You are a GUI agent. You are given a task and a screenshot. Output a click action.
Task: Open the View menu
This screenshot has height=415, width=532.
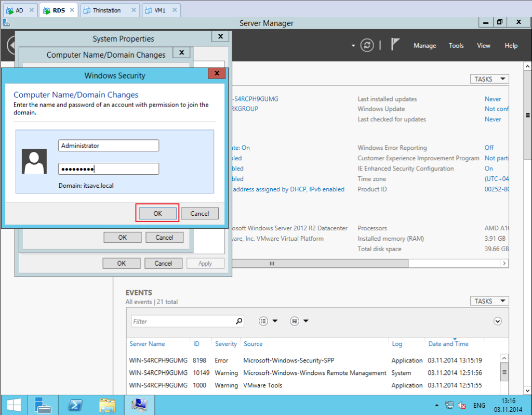484,46
